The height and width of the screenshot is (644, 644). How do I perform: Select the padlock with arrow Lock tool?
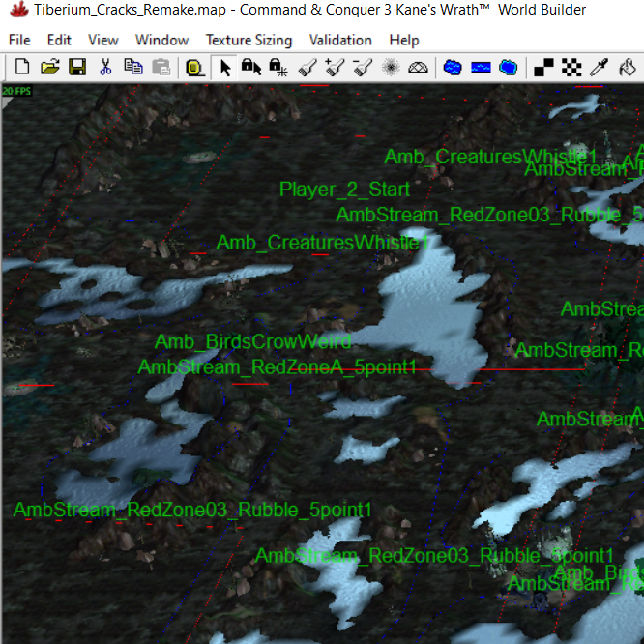(x=251, y=67)
